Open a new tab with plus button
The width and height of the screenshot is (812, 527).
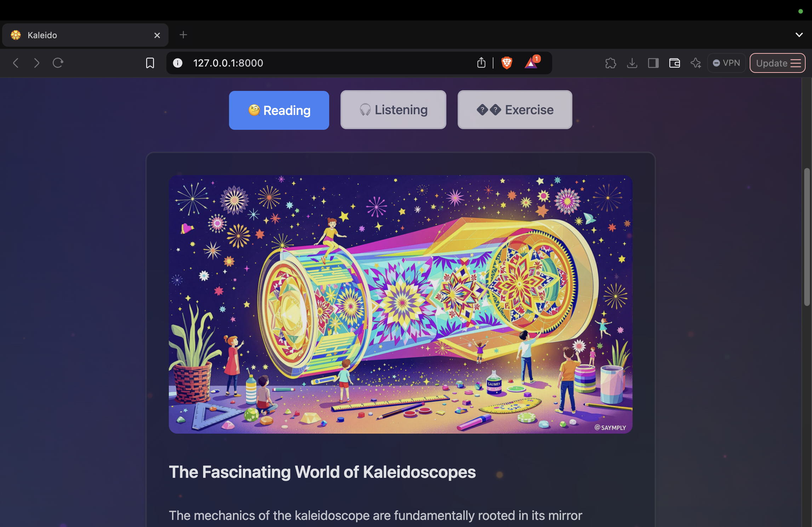[x=183, y=35]
